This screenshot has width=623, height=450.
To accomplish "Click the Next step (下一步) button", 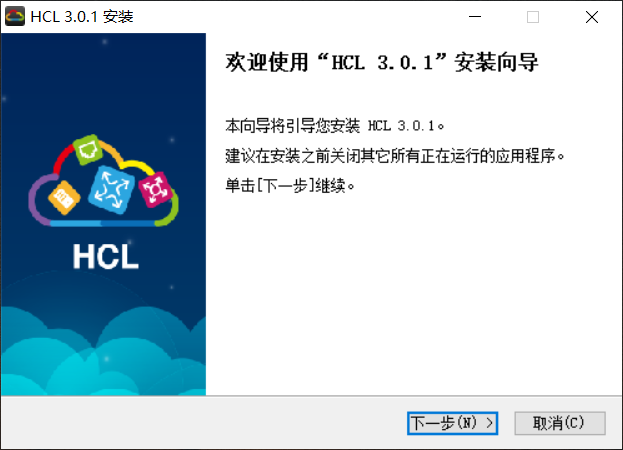I will point(452,423).
